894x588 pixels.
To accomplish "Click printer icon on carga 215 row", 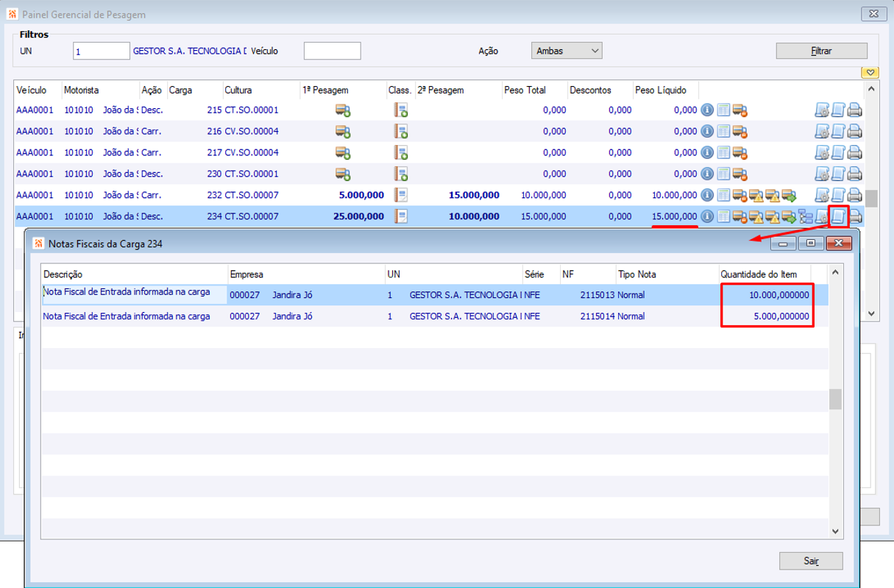I will [854, 110].
